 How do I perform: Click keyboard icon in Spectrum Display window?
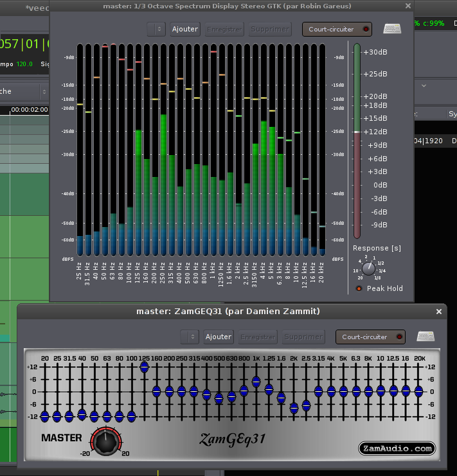(x=392, y=29)
